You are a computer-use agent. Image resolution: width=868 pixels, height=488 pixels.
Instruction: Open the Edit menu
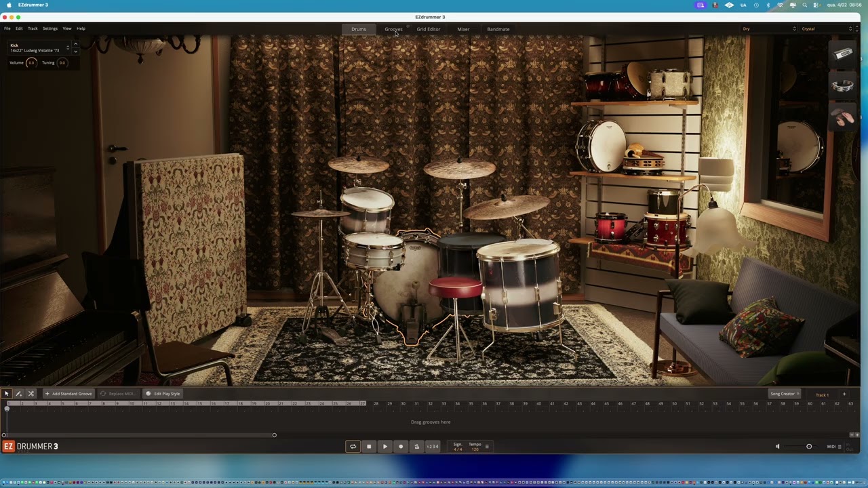[19, 28]
